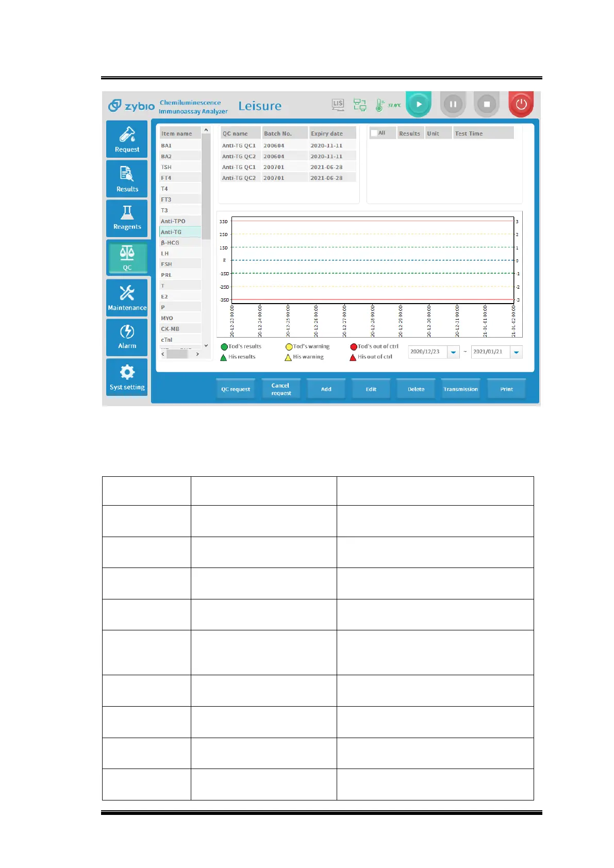Click the Batch No. column header

click(285, 133)
